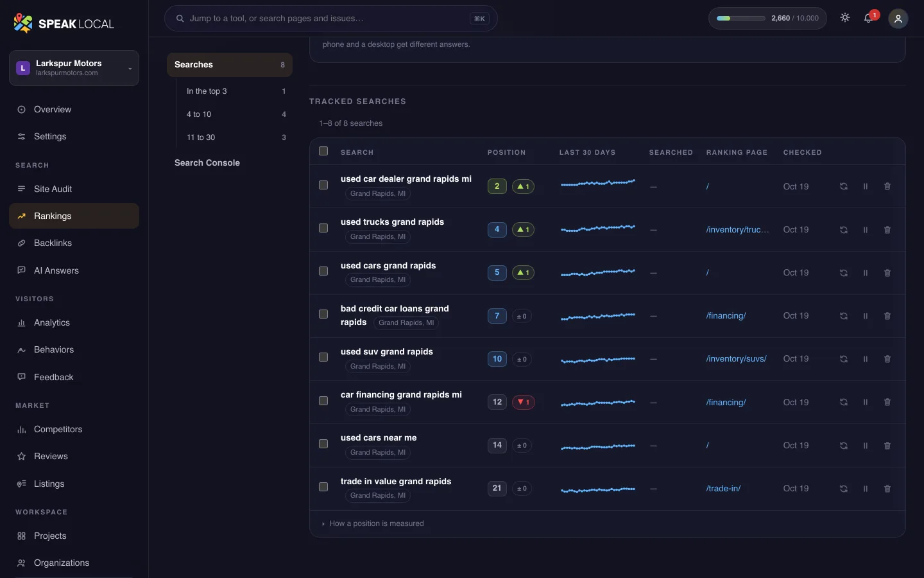The height and width of the screenshot is (578, 924).
Task: Delete the 'used cars grand rapids' search
Action: click(887, 273)
